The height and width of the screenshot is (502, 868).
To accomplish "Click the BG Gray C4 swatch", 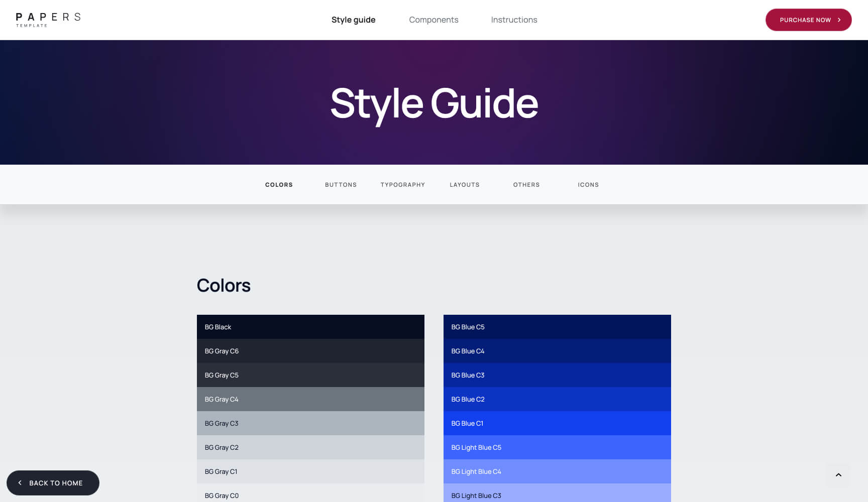I will pyautogui.click(x=310, y=399).
